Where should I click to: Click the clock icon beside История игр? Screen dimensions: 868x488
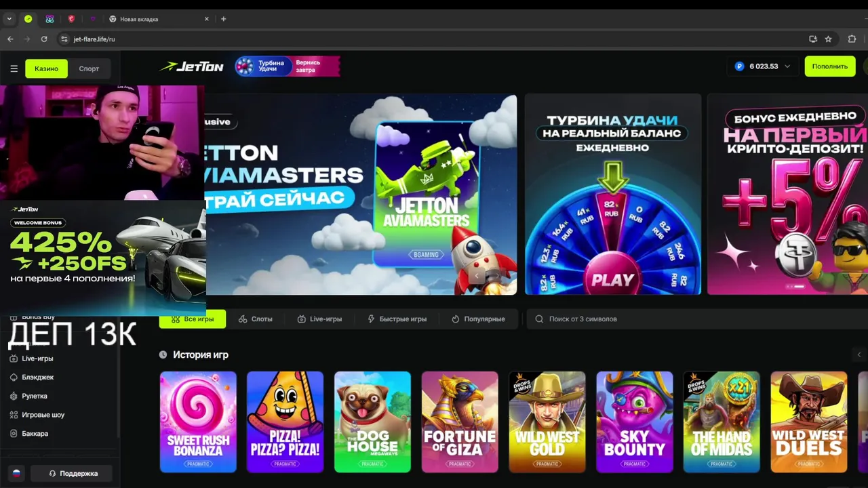point(163,354)
